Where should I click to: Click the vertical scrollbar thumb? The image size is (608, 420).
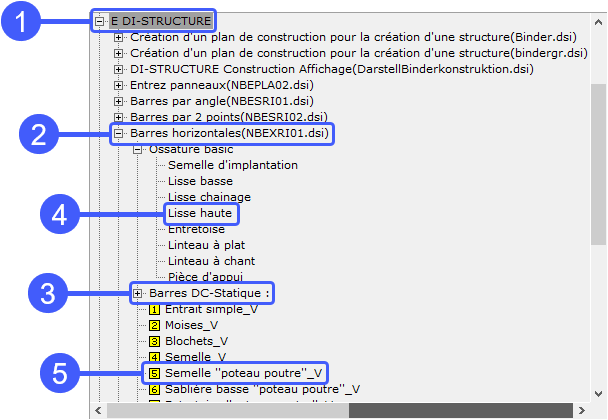[x=598, y=165]
